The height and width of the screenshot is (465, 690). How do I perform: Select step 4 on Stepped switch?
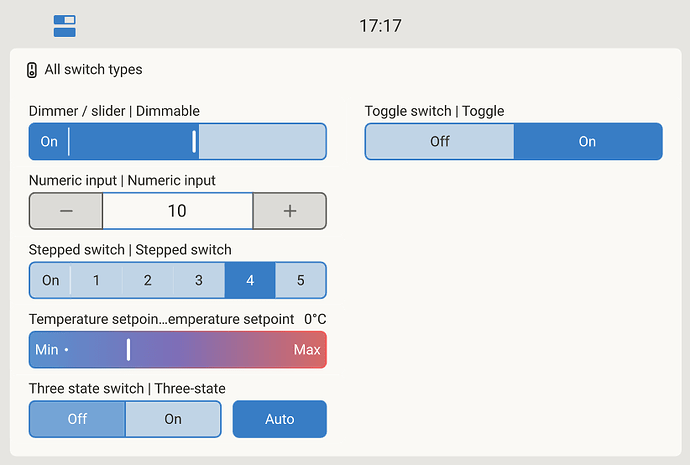250,280
